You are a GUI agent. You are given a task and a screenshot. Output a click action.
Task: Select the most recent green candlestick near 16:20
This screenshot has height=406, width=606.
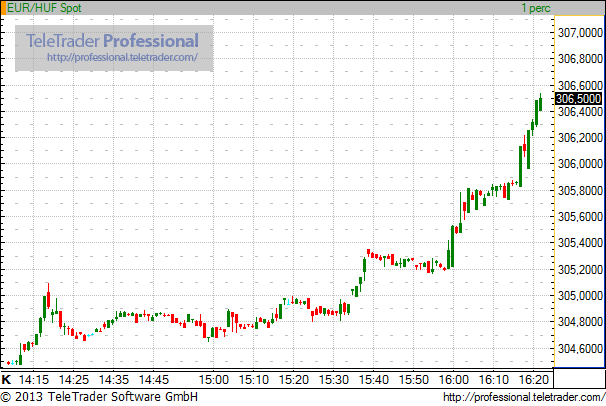pos(540,102)
